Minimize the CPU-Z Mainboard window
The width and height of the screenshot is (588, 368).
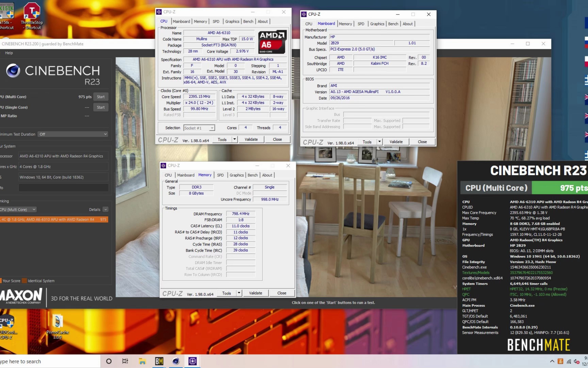click(397, 14)
